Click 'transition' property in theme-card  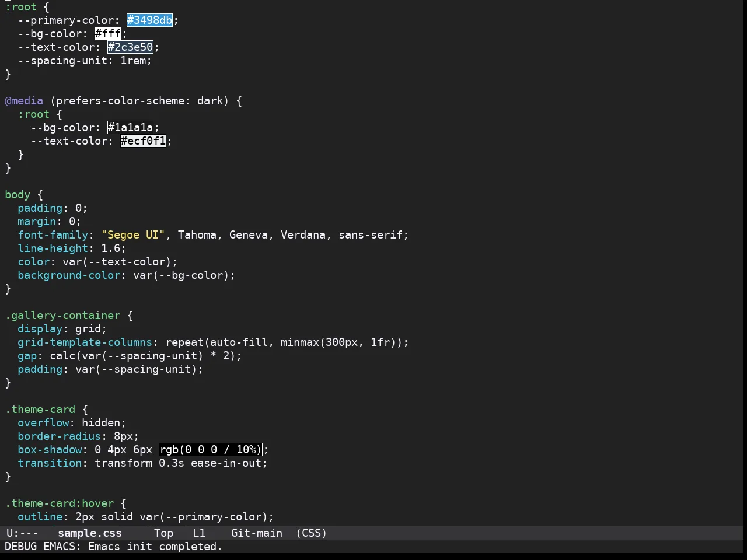pyautogui.click(x=50, y=463)
